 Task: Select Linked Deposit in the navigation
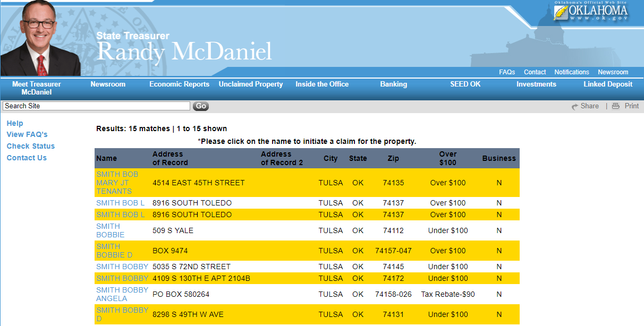[x=607, y=84]
